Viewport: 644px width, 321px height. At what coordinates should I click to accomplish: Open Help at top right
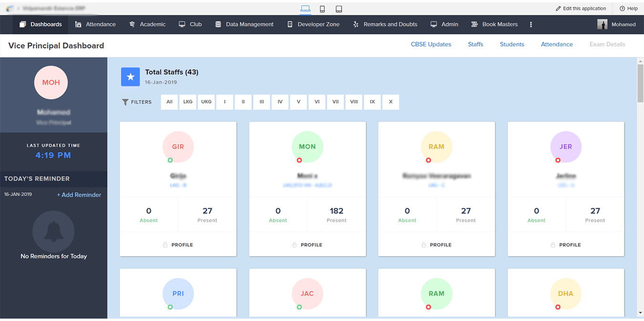tap(629, 9)
